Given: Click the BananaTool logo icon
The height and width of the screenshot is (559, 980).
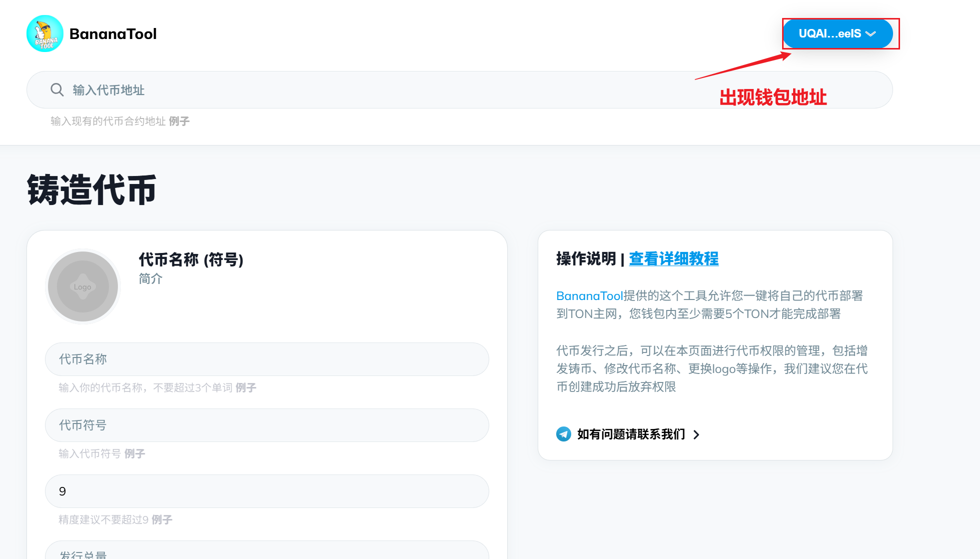Looking at the screenshot, I should [x=44, y=33].
